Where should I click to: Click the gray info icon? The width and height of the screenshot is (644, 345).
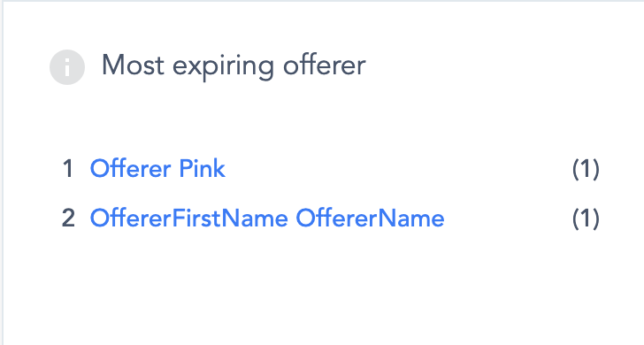(x=67, y=67)
